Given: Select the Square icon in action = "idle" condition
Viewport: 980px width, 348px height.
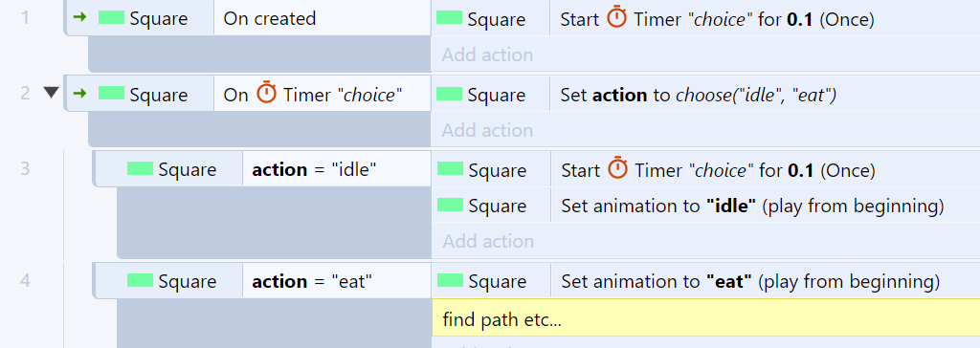Looking at the screenshot, I should (140, 168).
